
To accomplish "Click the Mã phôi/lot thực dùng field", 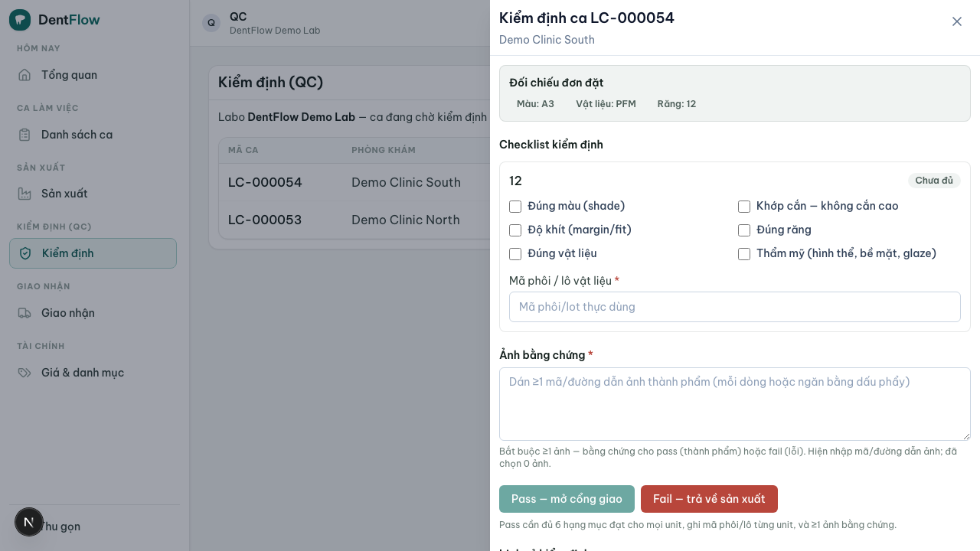I will (735, 307).
